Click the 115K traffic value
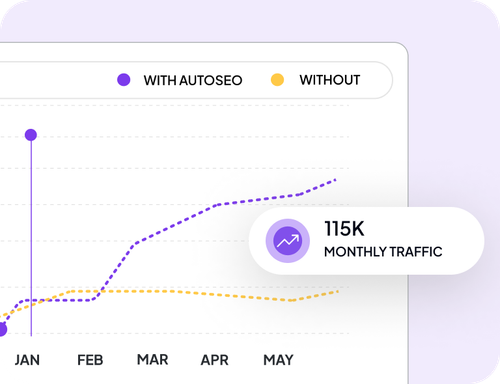This screenshot has height=384, width=500. click(x=344, y=229)
